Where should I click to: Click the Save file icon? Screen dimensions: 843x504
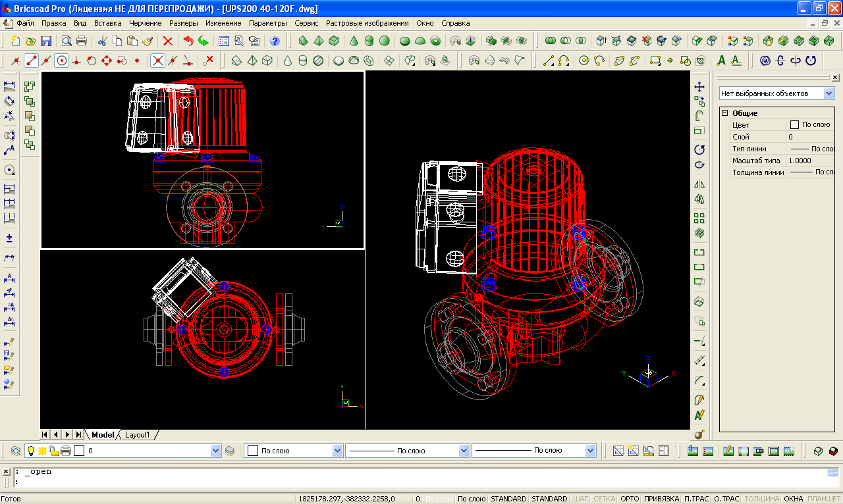coord(46,41)
